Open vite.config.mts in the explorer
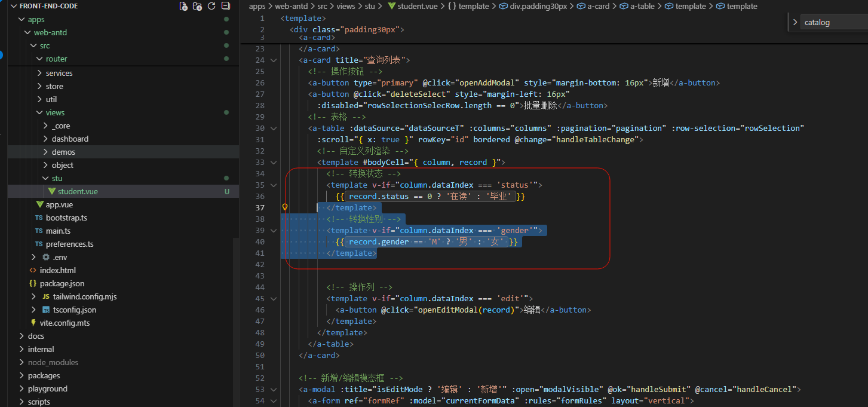 click(65, 323)
